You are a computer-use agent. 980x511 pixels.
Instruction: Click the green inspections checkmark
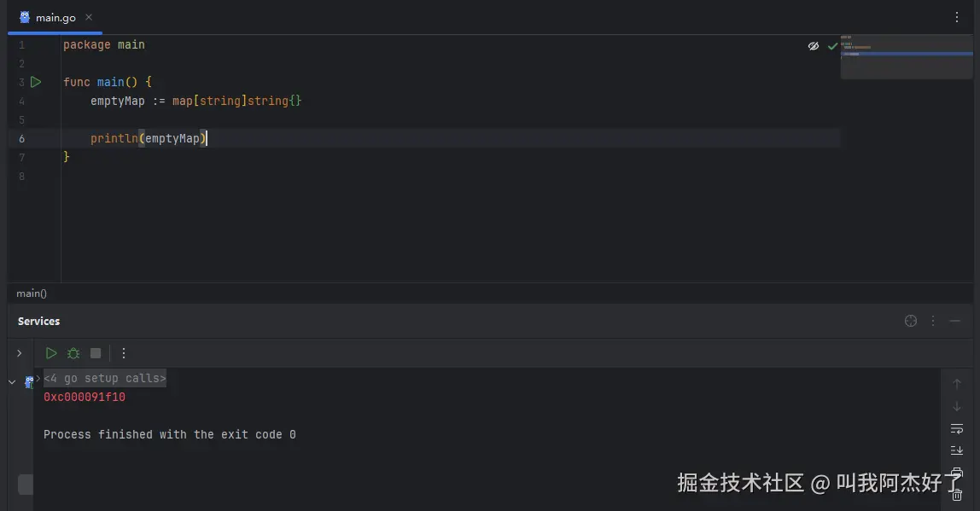coord(832,46)
